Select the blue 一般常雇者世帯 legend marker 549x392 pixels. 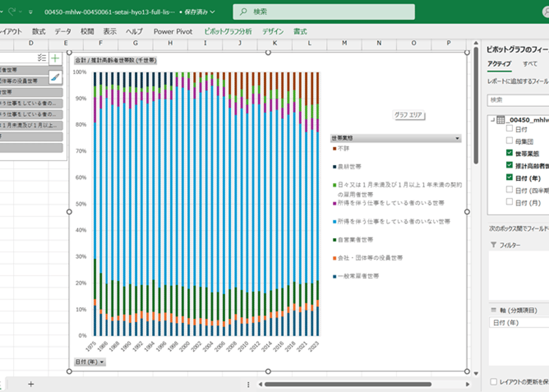(x=335, y=277)
